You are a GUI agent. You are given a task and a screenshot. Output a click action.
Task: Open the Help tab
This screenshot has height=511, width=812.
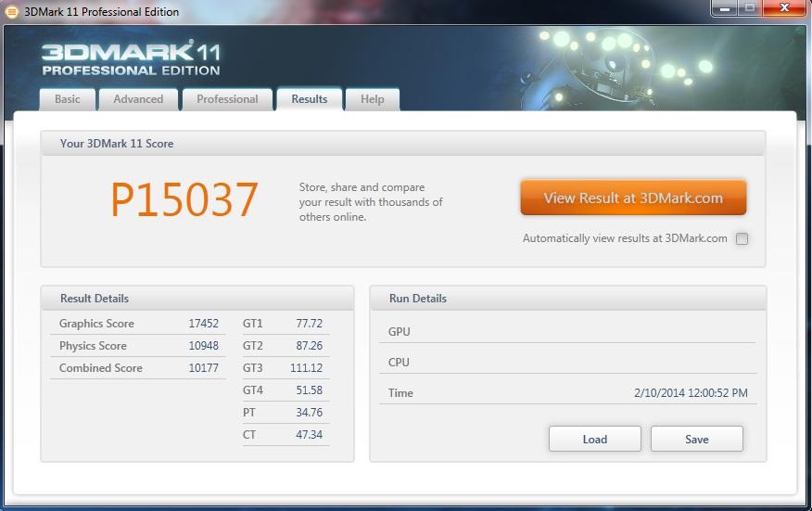[373, 99]
